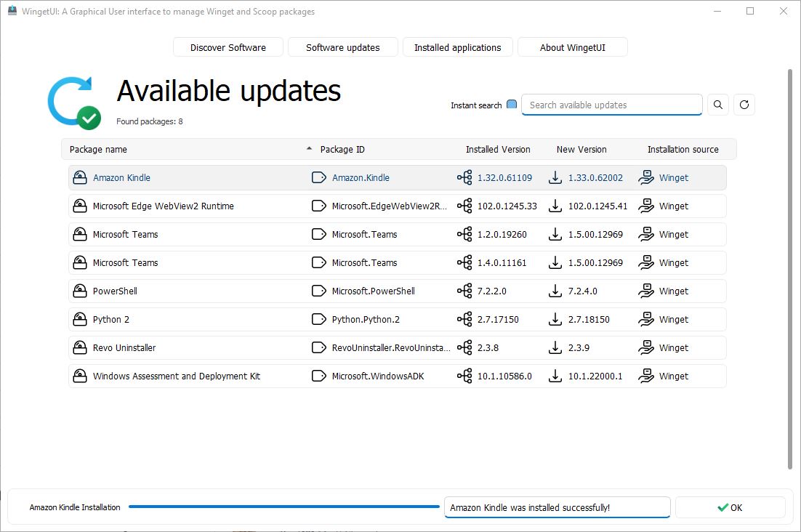The height and width of the screenshot is (532, 801).
Task: Click the Found packages: 8 label
Action: pos(149,121)
